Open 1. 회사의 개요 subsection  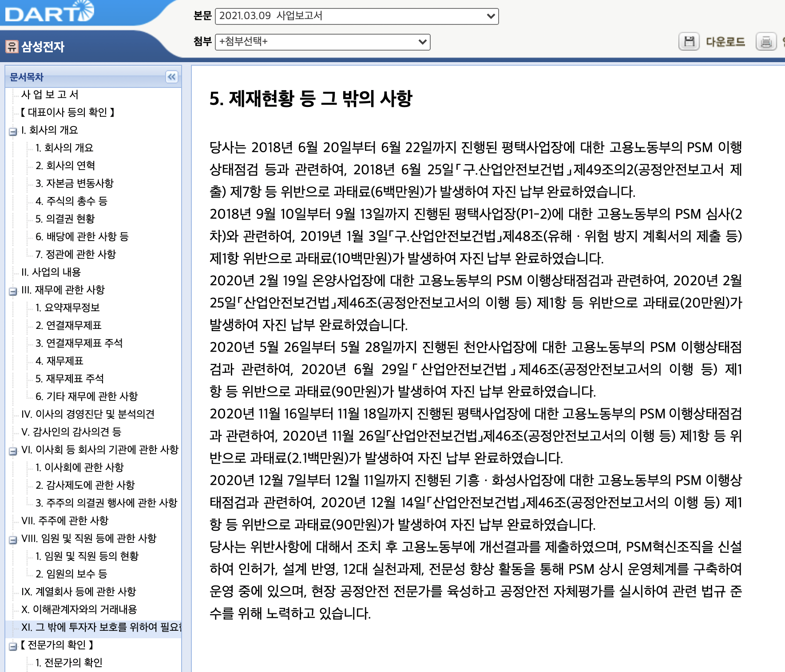coord(64,148)
